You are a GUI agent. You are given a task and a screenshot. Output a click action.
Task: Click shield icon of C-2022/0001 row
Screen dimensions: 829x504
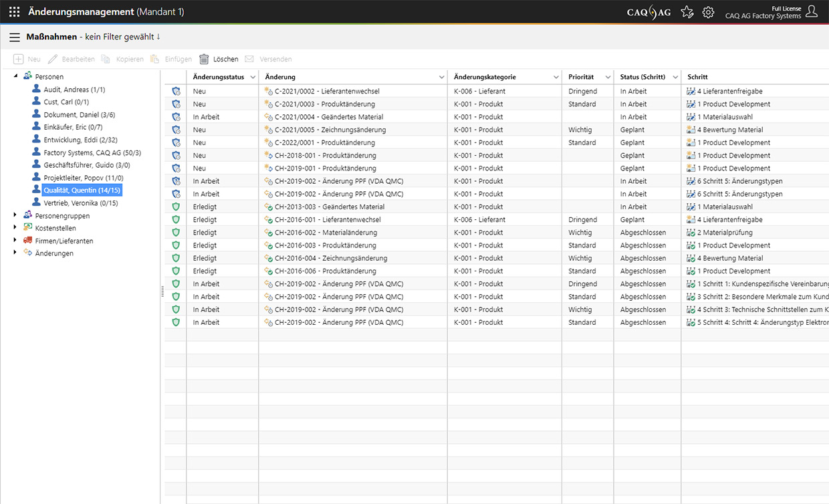(x=176, y=142)
